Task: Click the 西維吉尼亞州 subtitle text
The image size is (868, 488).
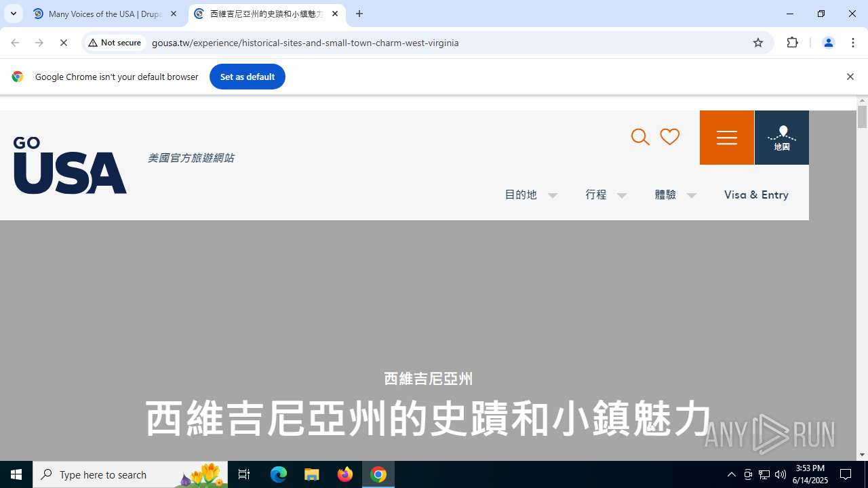Action: click(428, 379)
